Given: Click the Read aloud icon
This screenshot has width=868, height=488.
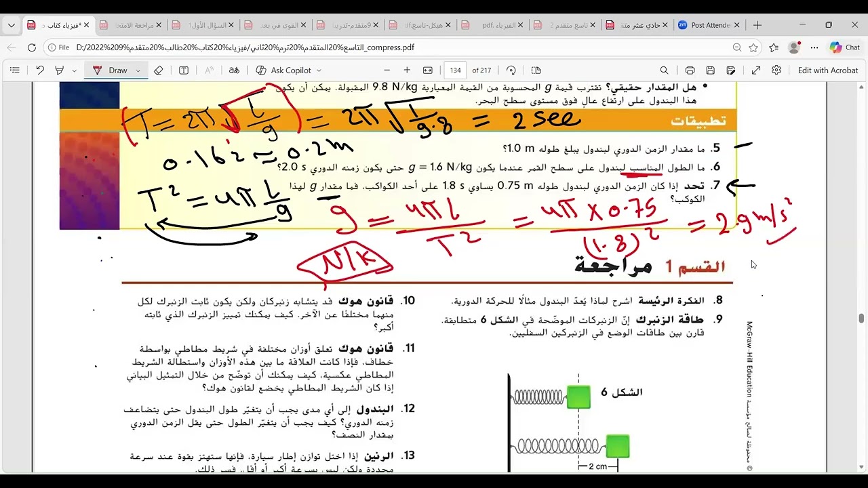Looking at the screenshot, I should click(209, 70).
